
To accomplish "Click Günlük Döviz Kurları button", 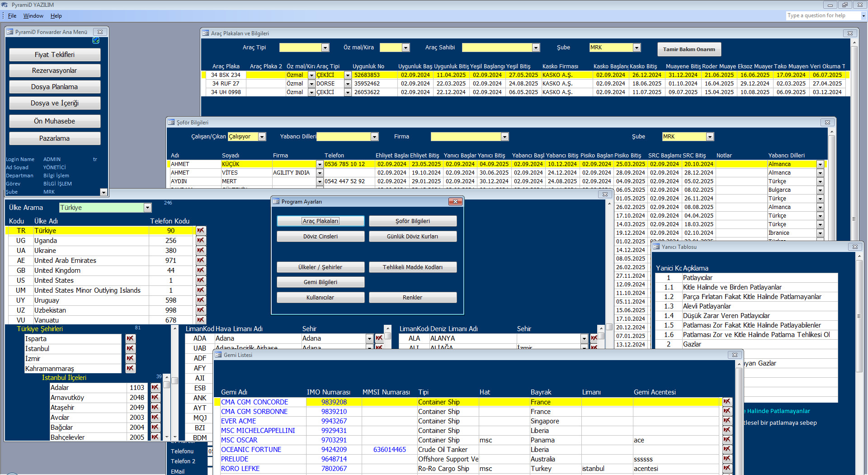I will point(413,237).
